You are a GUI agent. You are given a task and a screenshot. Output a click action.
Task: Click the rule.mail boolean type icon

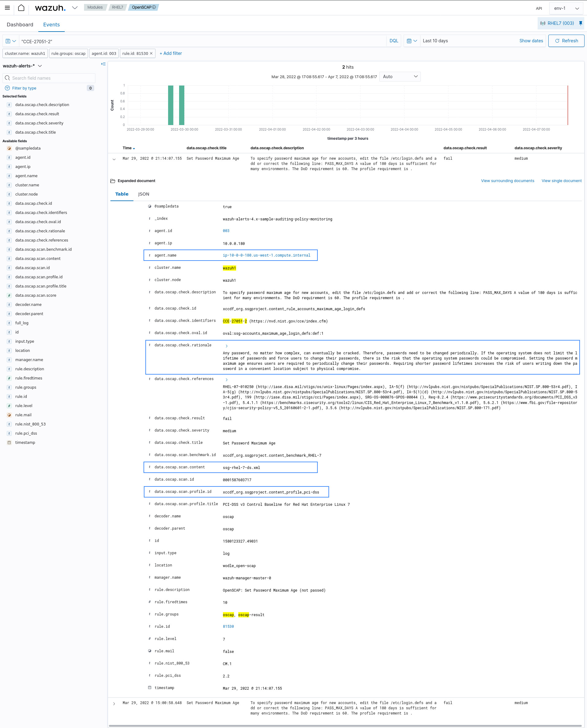(9, 415)
